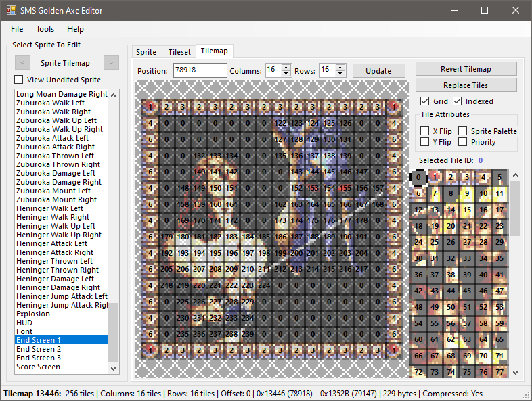The image size is (532, 401).
Task: Click the Replace Tiles button
Action: (x=466, y=85)
